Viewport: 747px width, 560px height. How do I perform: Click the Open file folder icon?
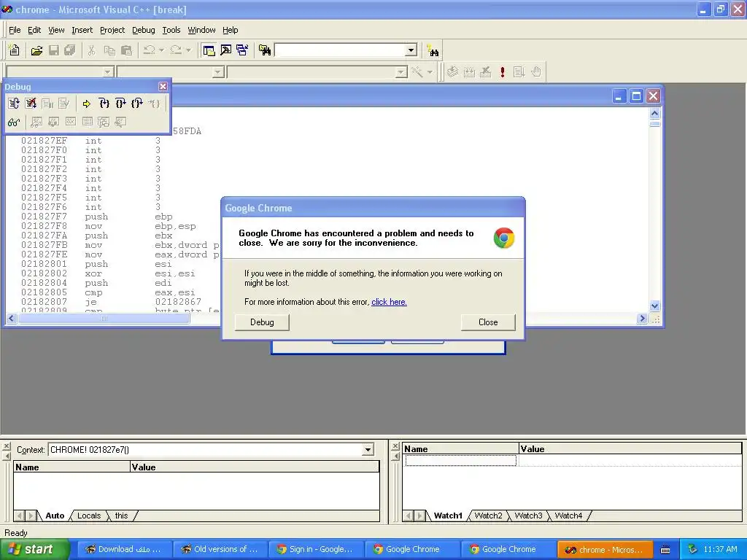[x=36, y=50]
